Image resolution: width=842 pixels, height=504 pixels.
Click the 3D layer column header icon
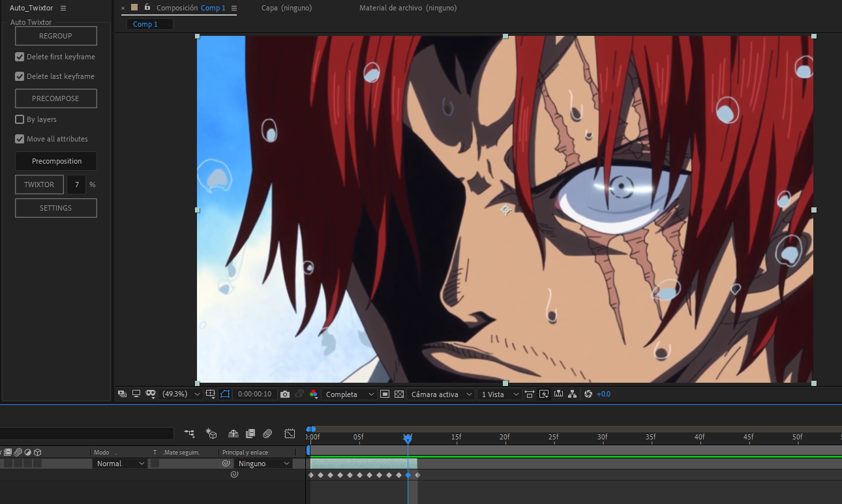(38, 452)
